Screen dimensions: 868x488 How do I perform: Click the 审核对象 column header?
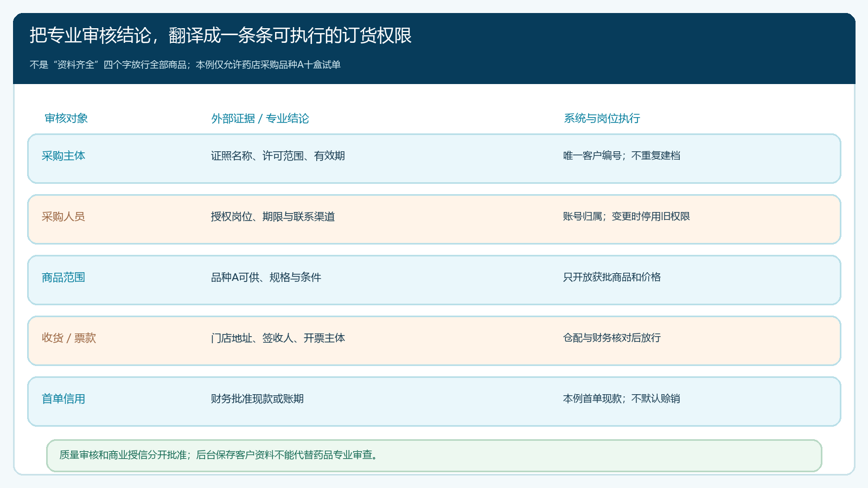click(66, 118)
